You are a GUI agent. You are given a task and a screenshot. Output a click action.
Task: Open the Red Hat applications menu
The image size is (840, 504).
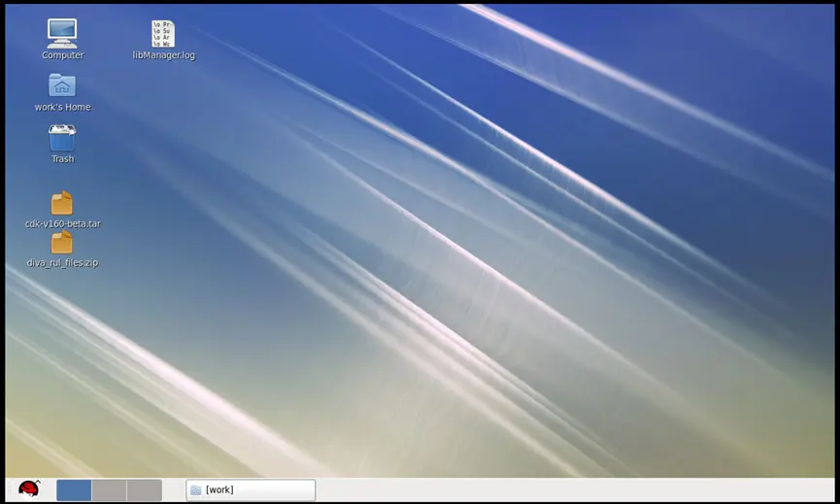(29, 489)
